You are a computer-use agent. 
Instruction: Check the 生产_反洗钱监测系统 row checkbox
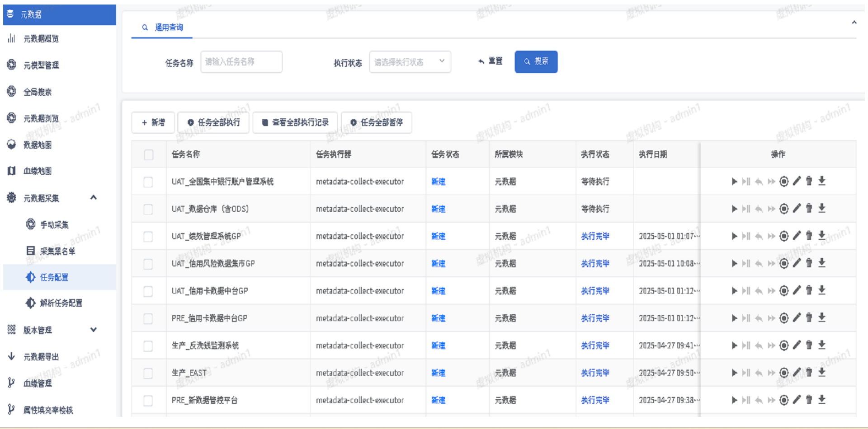[148, 346]
